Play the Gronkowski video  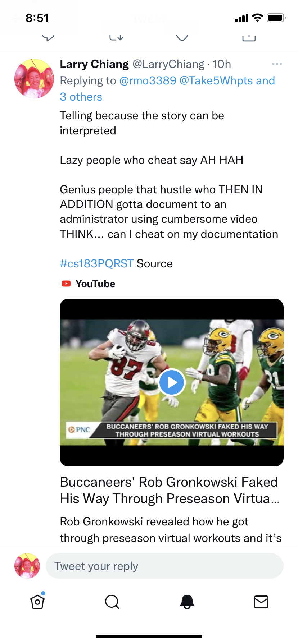(172, 382)
